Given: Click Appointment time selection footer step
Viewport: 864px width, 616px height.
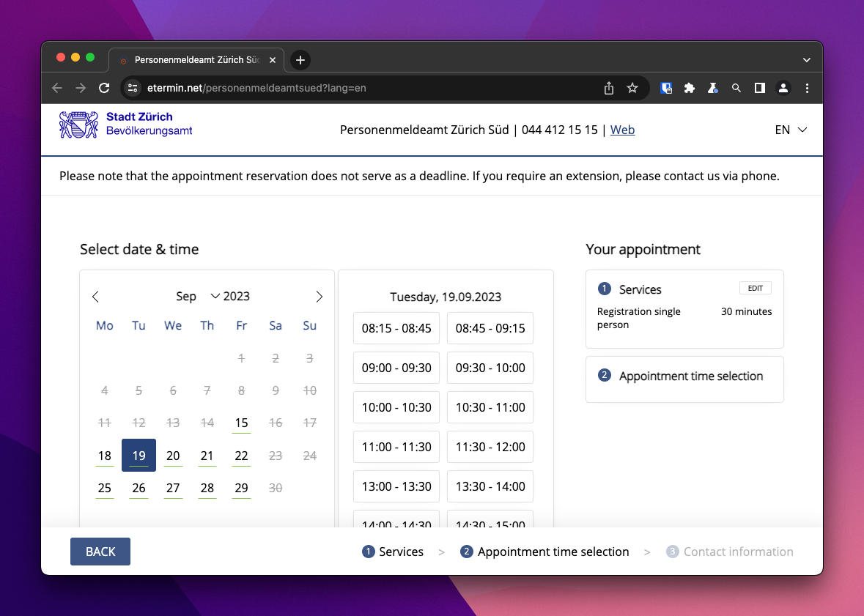Looking at the screenshot, I should (544, 552).
